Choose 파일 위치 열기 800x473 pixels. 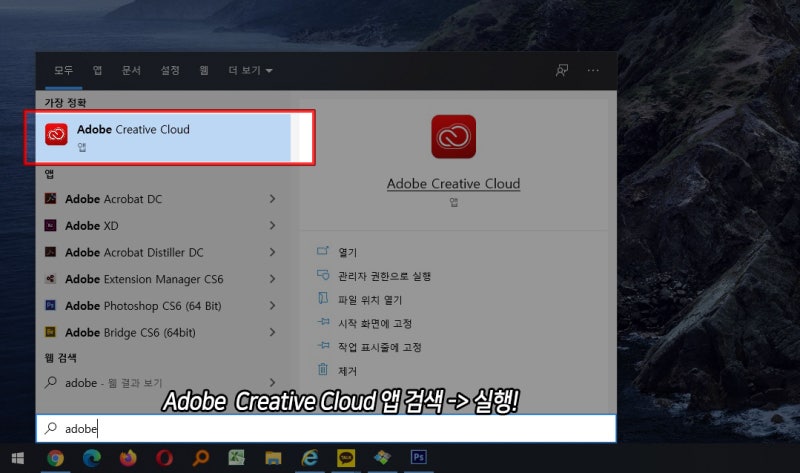click(x=370, y=300)
